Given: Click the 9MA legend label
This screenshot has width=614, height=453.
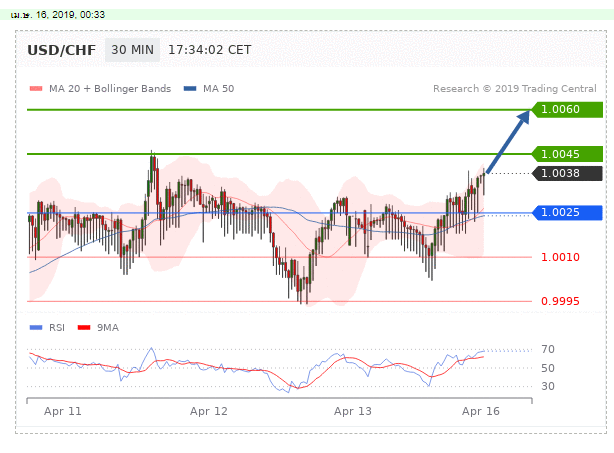Looking at the screenshot, I should pos(108,328).
